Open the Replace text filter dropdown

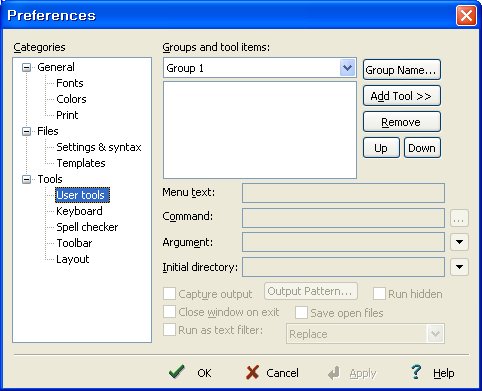pyautogui.click(x=435, y=334)
